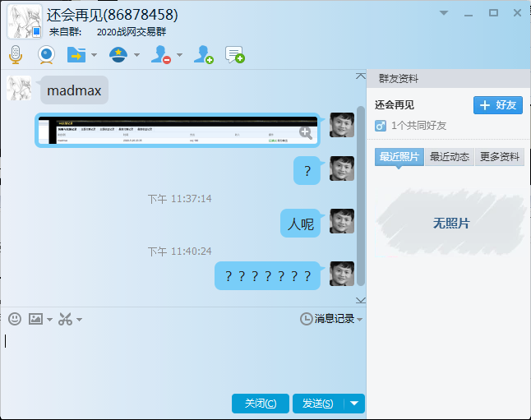The image size is (531, 420).
Task: Expand the arrow next to the scissors tool
Action: pos(79,320)
